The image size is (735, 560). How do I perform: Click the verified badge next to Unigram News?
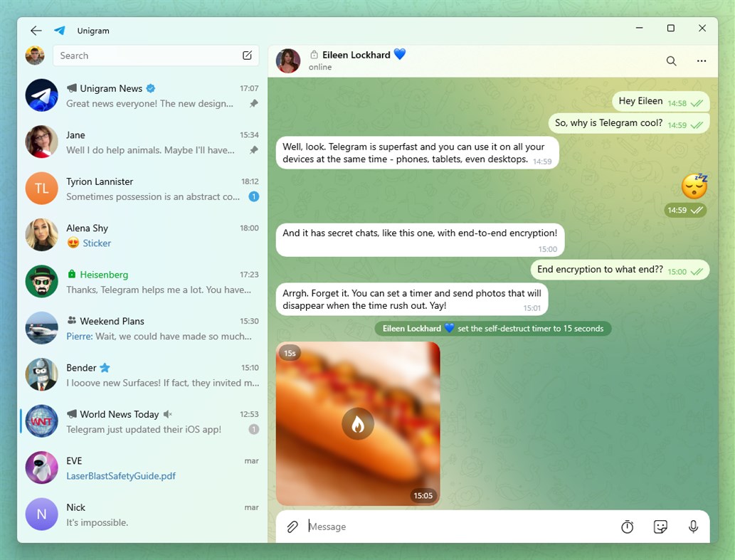[150, 88]
